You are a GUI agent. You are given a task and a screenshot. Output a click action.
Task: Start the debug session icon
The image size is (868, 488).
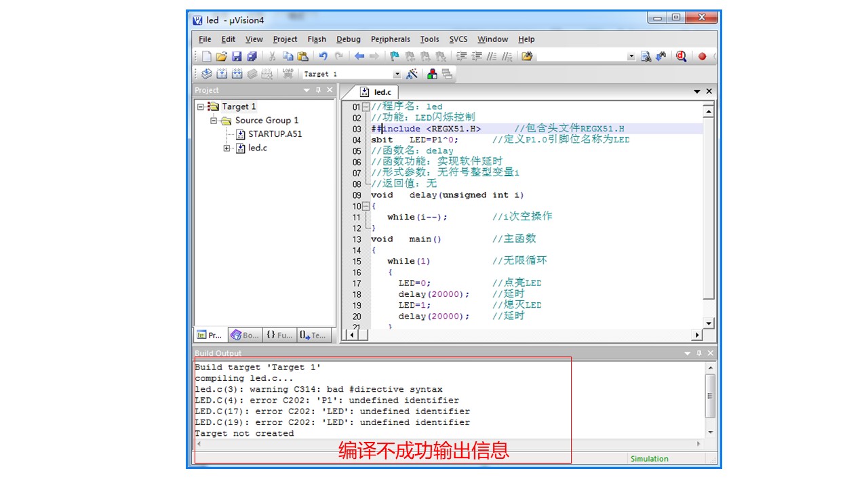[x=682, y=57]
